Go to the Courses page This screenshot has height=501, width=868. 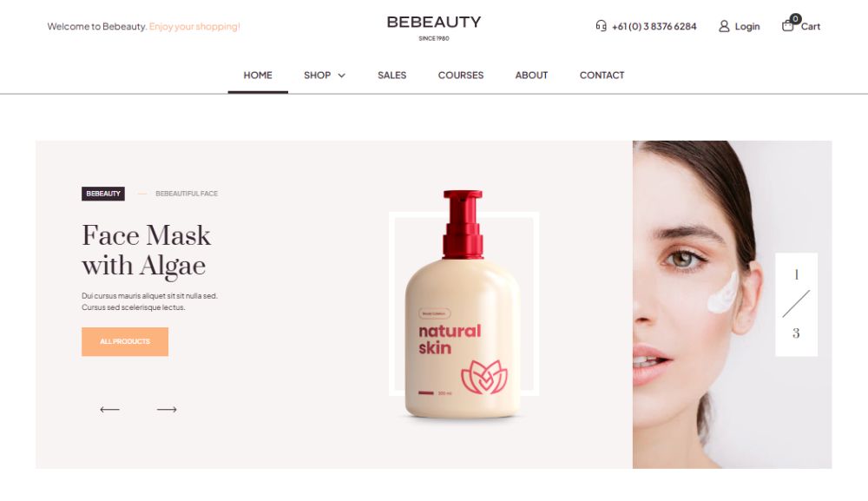[461, 76]
